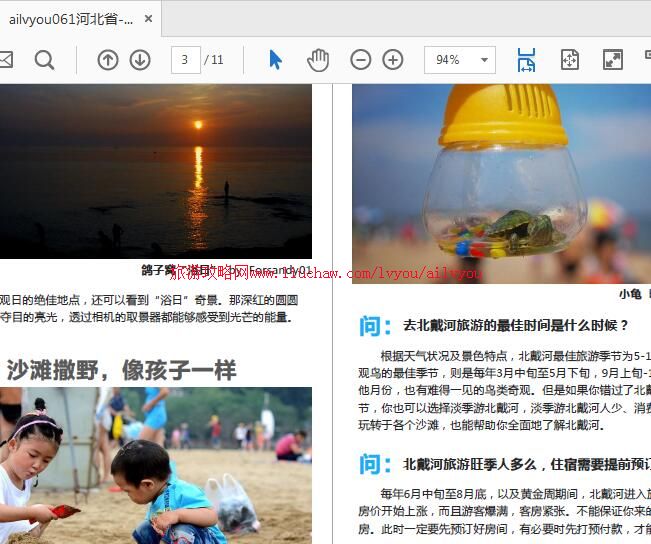Click the email envelope icon
Image resolution: width=651 pixels, height=544 pixels.
coord(5,60)
